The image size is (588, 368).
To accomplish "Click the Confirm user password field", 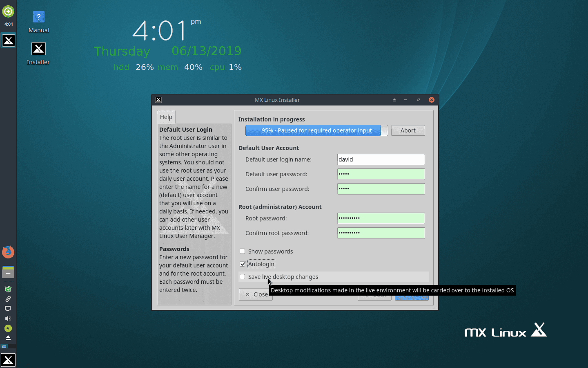I will click(x=381, y=189).
